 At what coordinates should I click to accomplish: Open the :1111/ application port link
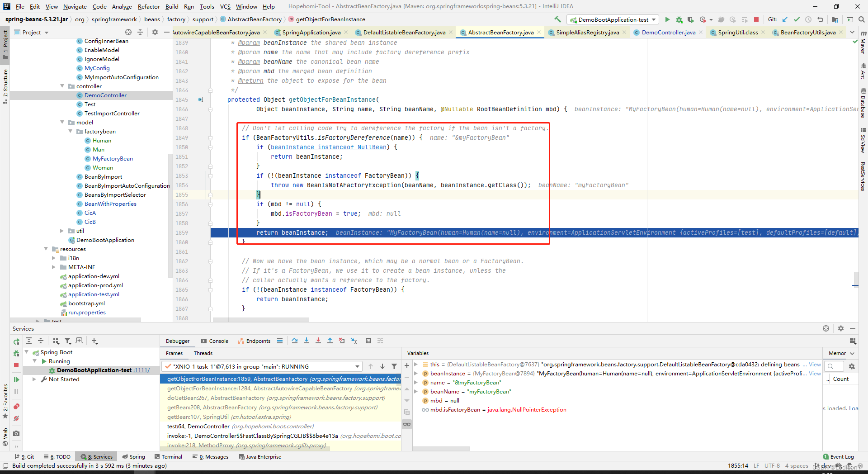tap(142, 370)
